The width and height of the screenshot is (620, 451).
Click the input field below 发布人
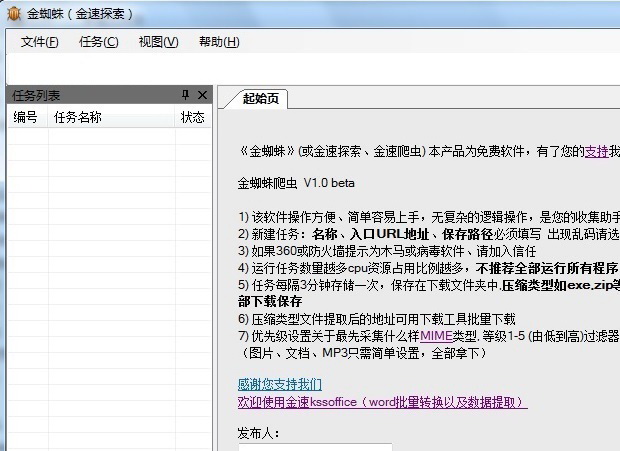(315, 447)
